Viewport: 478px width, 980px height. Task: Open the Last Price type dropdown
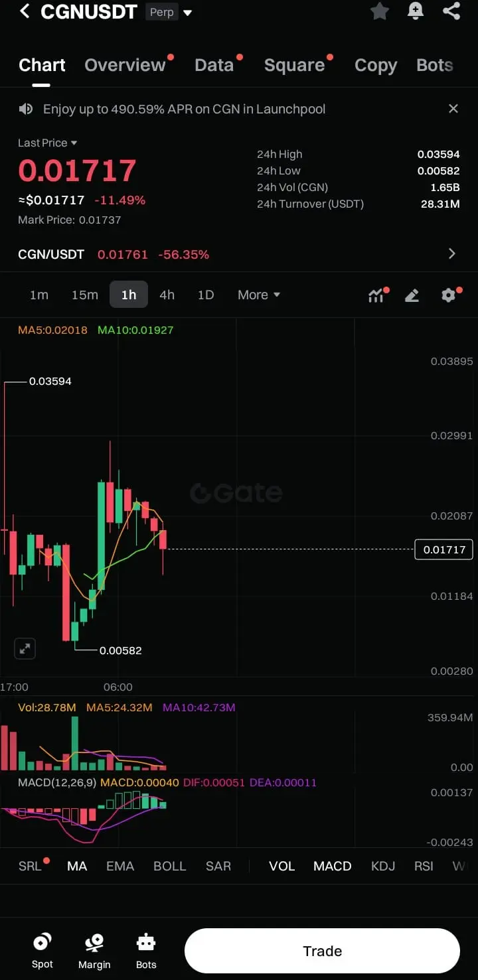tap(47, 143)
